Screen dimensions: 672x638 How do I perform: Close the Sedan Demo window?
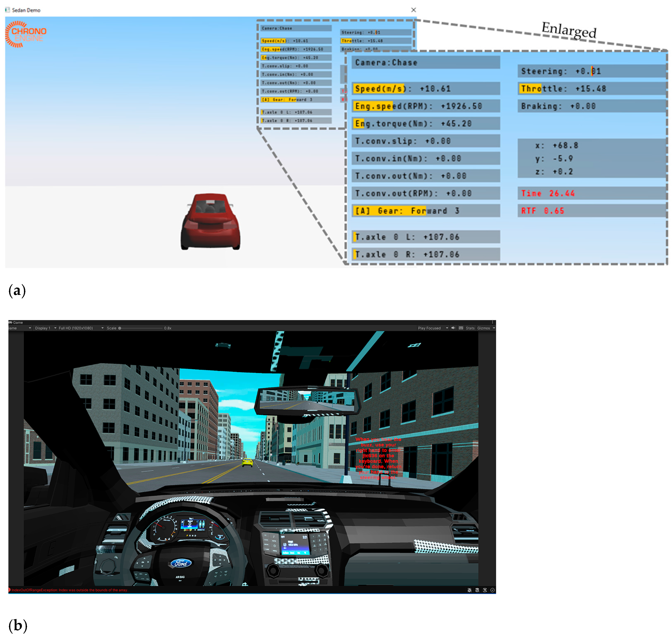pos(413,10)
